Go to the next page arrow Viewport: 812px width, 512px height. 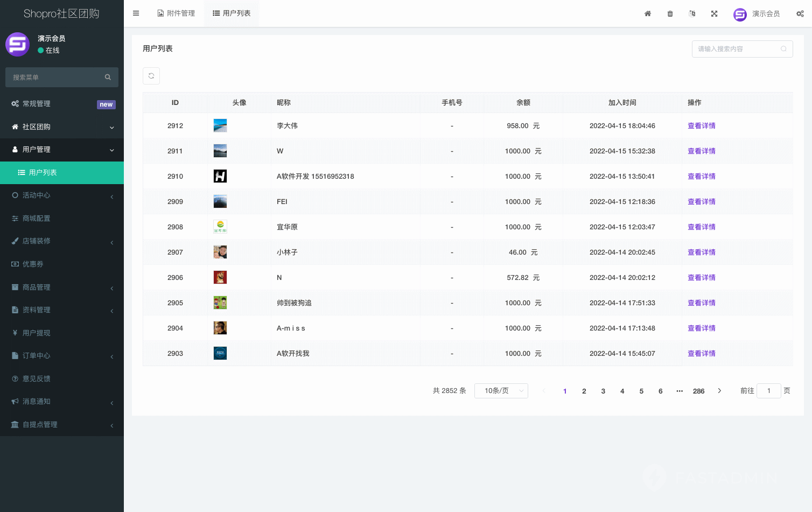click(x=719, y=391)
